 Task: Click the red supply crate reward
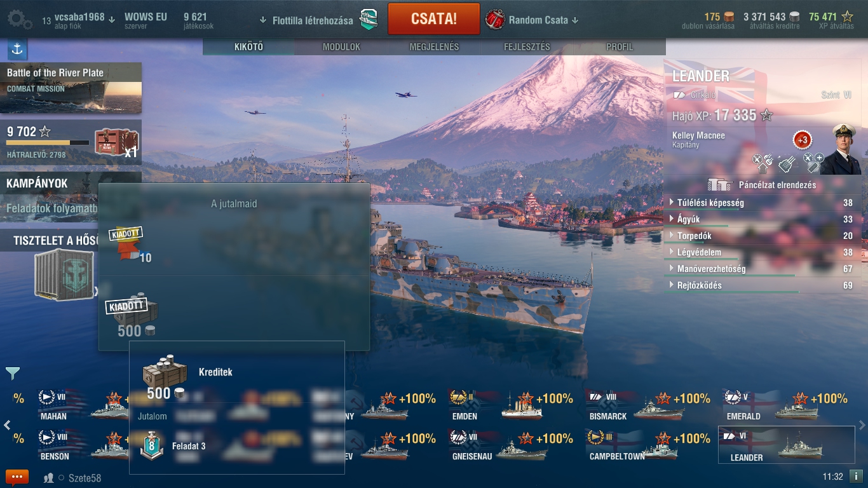click(117, 142)
